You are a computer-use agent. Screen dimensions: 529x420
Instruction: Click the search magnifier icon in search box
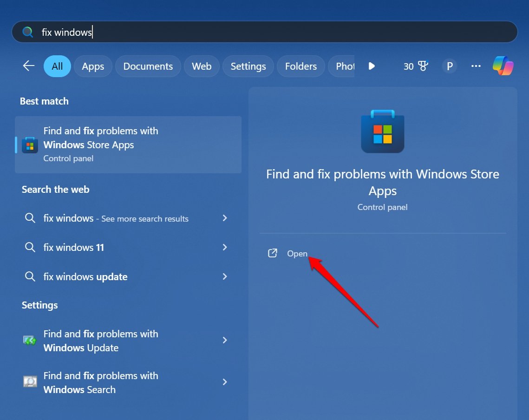(28, 32)
